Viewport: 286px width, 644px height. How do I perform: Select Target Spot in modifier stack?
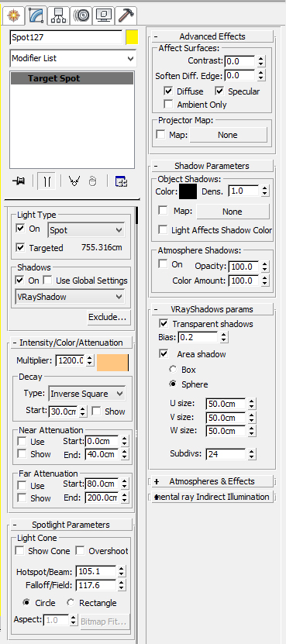pos(72,78)
